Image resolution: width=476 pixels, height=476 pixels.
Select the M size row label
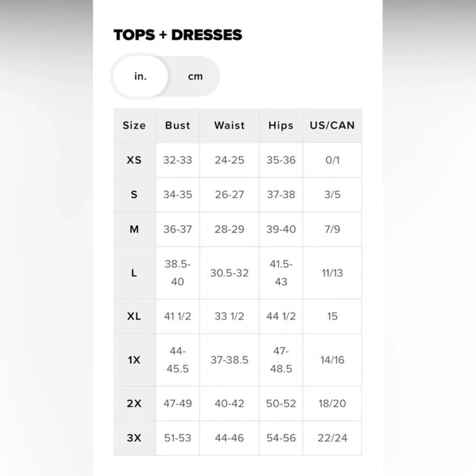pyautogui.click(x=134, y=229)
